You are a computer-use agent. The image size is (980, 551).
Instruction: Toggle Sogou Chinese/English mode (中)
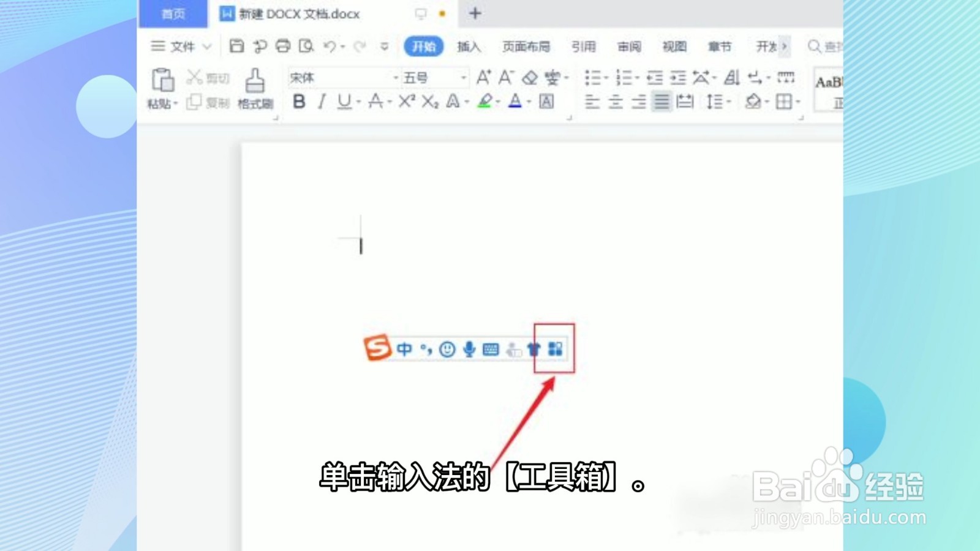point(404,349)
